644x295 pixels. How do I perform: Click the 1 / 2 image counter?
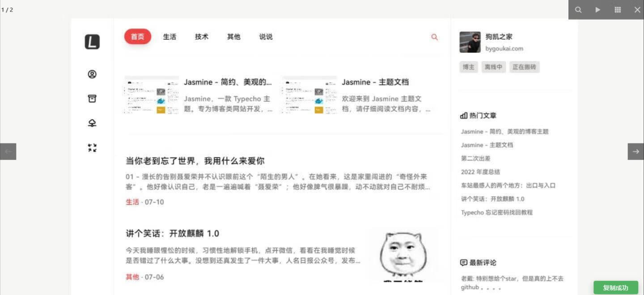click(7, 10)
